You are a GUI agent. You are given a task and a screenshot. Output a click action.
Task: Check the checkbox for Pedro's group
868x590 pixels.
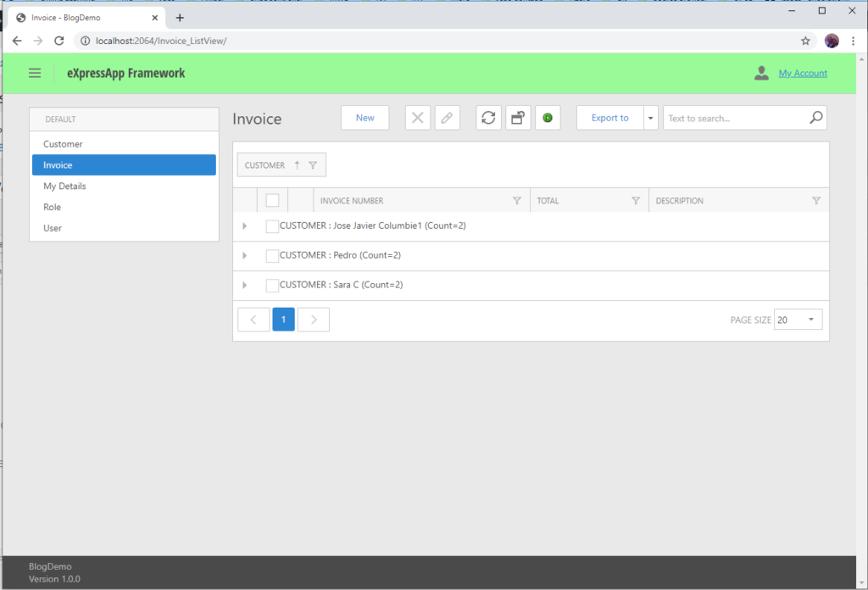coord(271,255)
